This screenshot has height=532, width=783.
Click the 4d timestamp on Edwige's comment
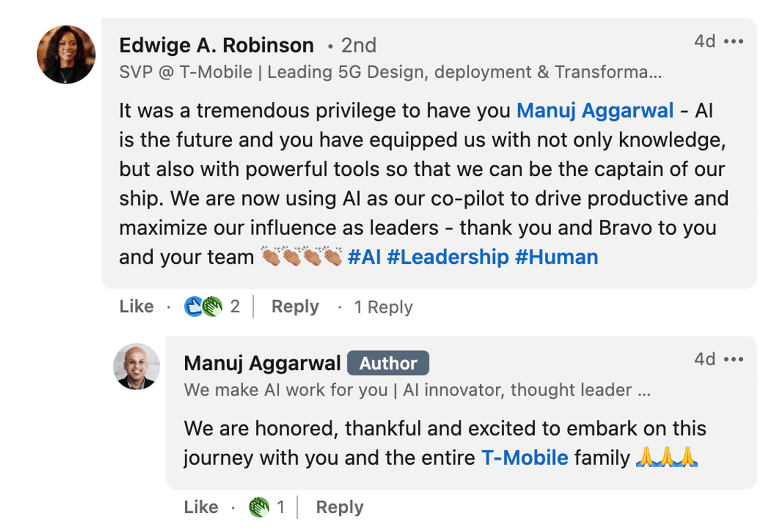click(704, 41)
